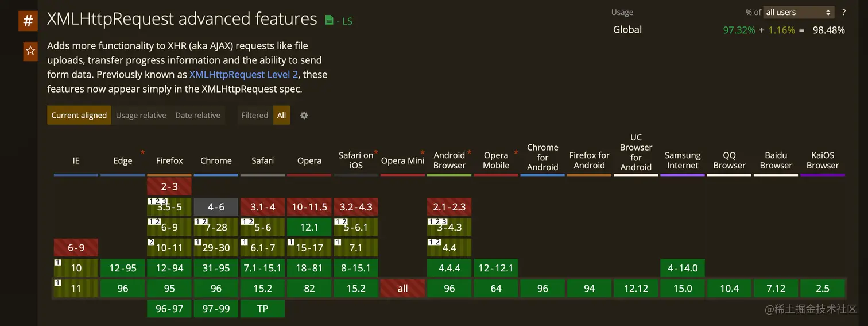Select the Safari TP cell
868x326 pixels.
point(263,309)
